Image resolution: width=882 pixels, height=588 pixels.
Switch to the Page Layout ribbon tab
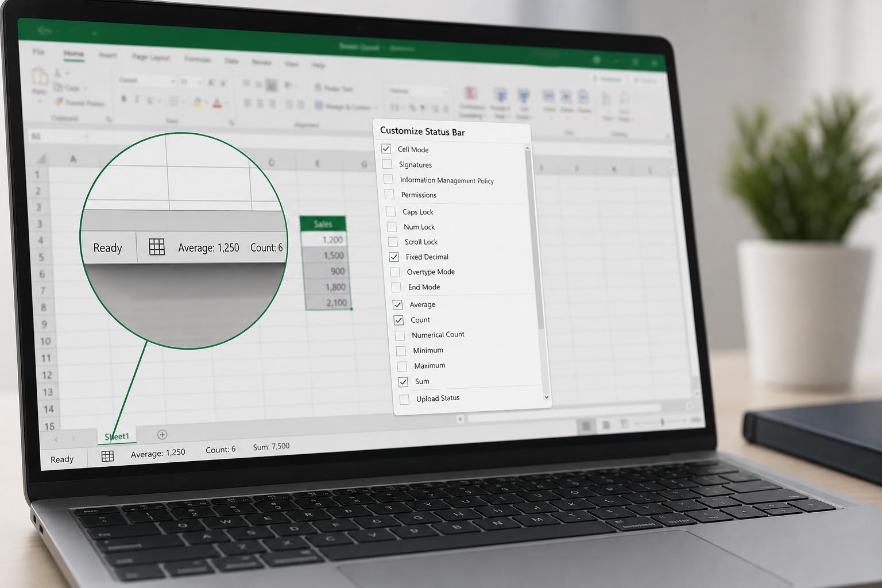[x=151, y=57]
